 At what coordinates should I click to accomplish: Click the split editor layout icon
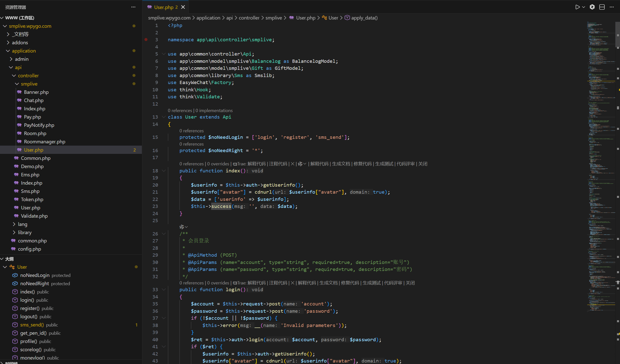[x=602, y=7]
